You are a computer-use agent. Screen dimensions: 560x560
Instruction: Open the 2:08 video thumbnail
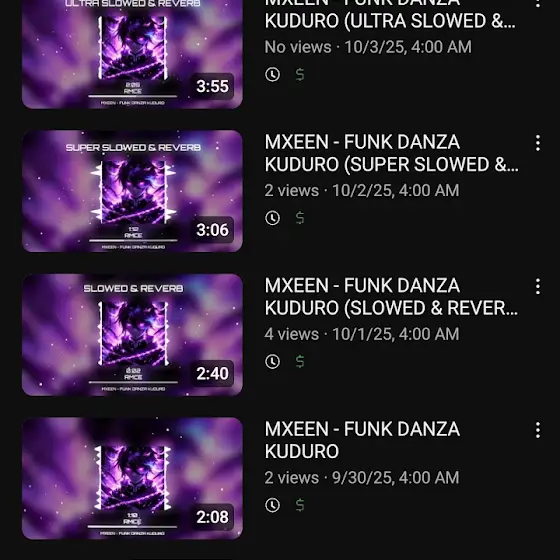coord(132,478)
